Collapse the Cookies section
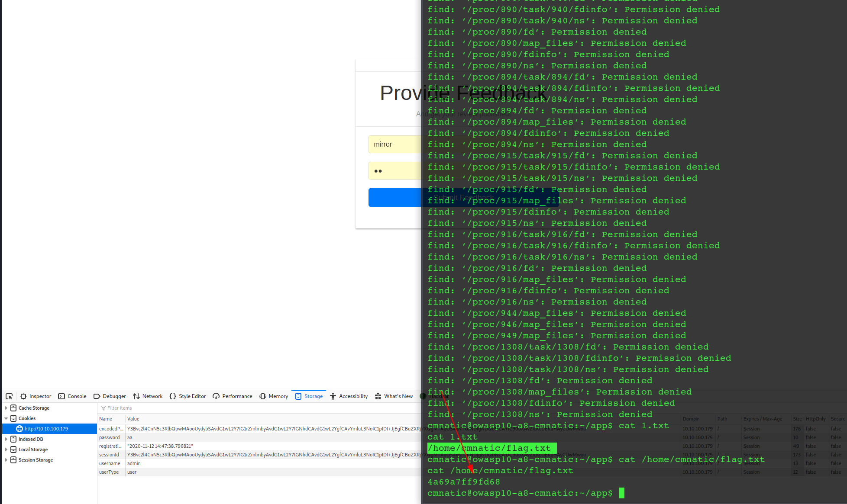 [x=6, y=418]
